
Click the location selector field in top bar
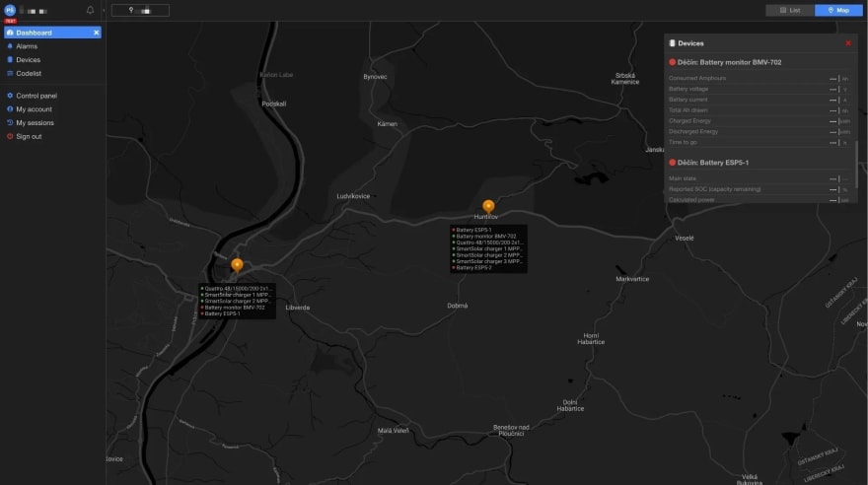(140, 10)
